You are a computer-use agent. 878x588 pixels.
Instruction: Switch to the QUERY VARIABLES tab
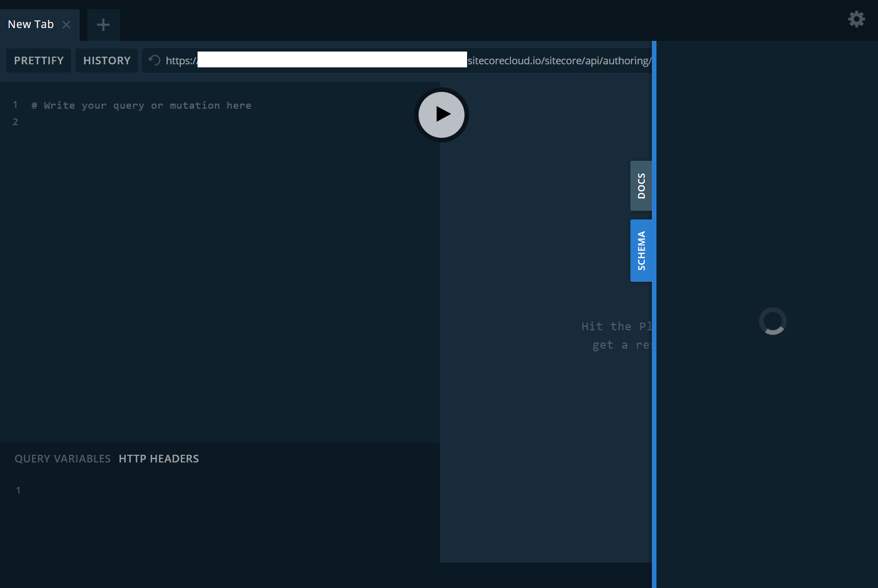coord(63,458)
